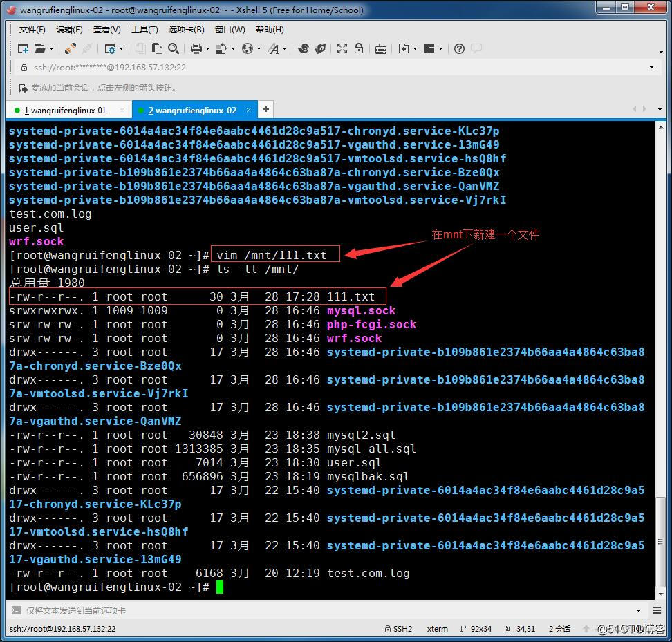Click the Font icon

click(x=273, y=48)
